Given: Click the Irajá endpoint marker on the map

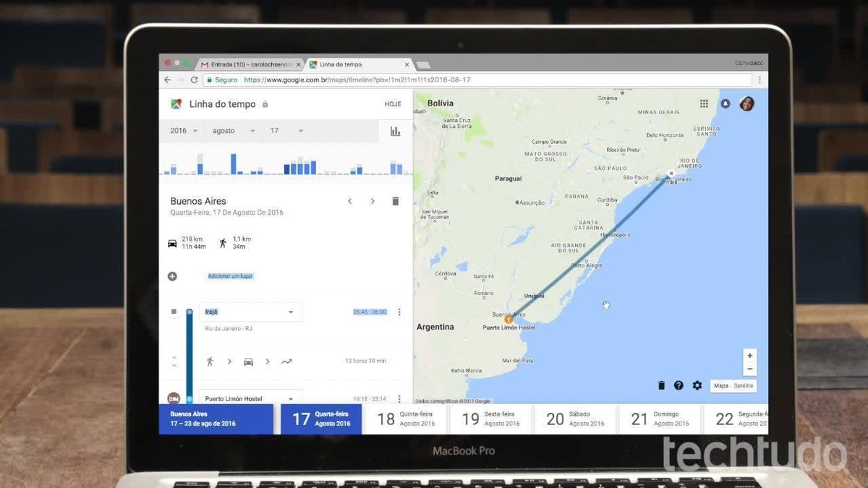Looking at the screenshot, I should coord(671,174).
